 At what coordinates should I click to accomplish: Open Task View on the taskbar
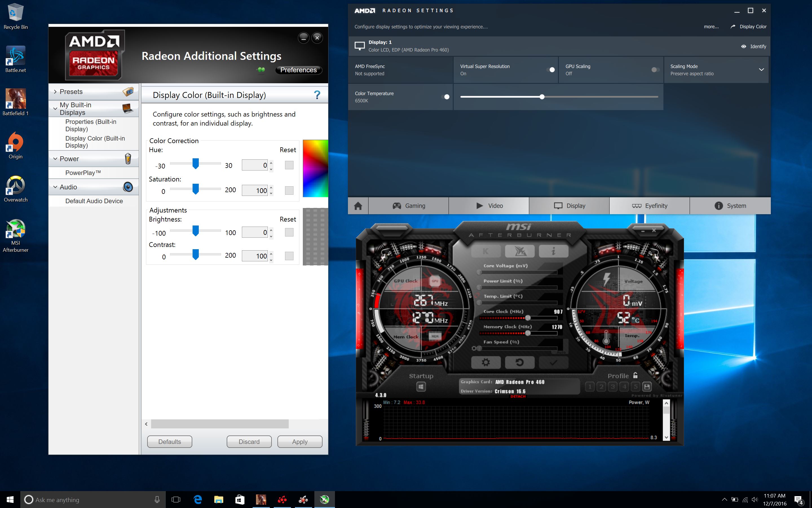click(176, 500)
